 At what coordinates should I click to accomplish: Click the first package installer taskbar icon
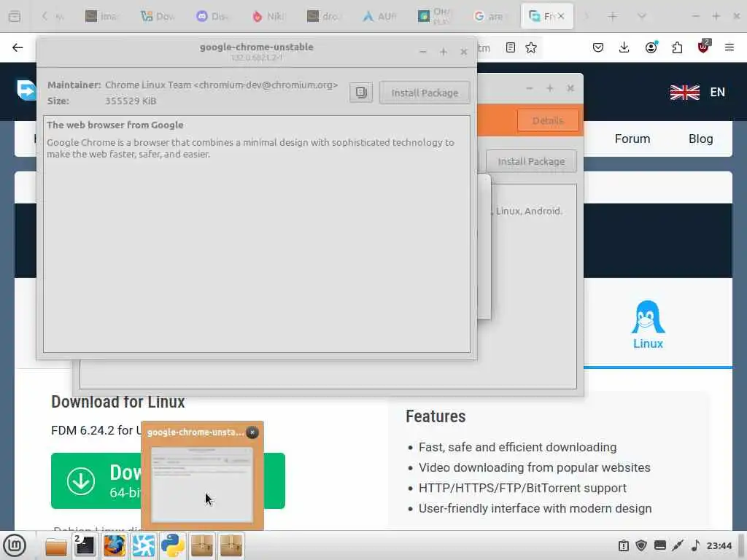(201, 545)
